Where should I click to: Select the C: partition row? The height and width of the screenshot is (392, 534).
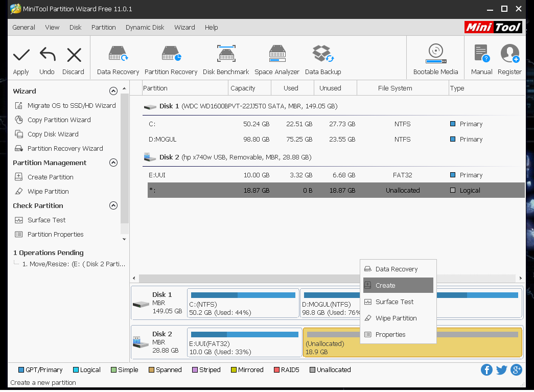[x=336, y=124]
